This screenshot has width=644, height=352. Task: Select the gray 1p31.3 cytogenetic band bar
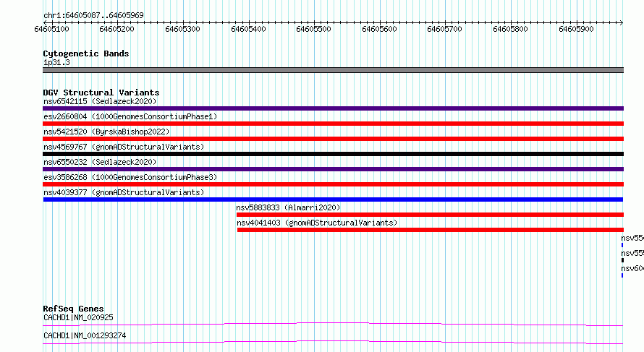click(x=333, y=70)
